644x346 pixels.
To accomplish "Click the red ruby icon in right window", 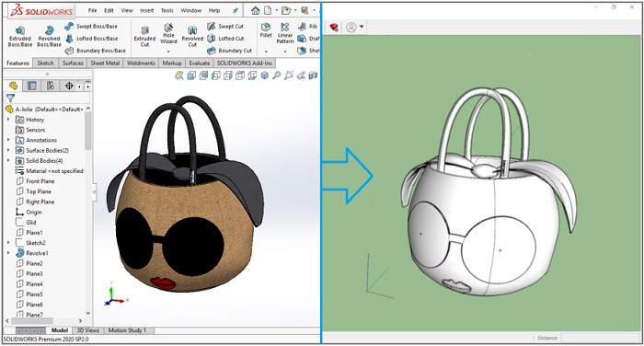I will pyautogui.click(x=334, y=28).
